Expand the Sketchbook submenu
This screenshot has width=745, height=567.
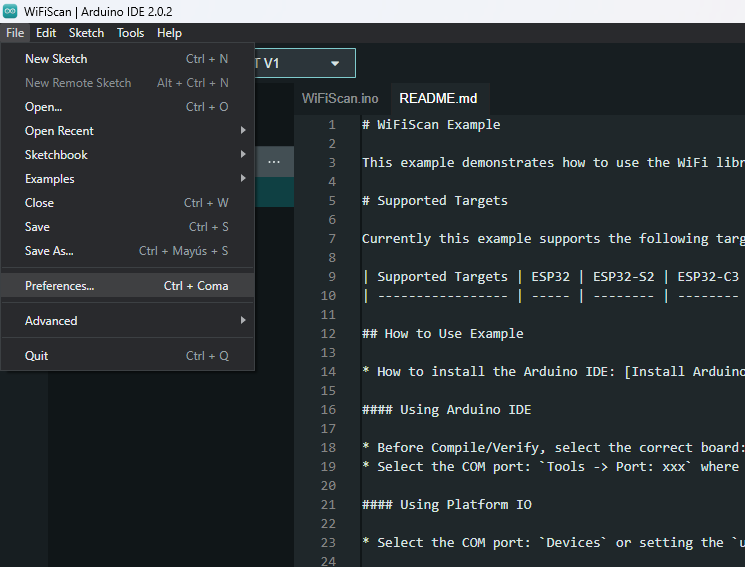tap(127, 155)
